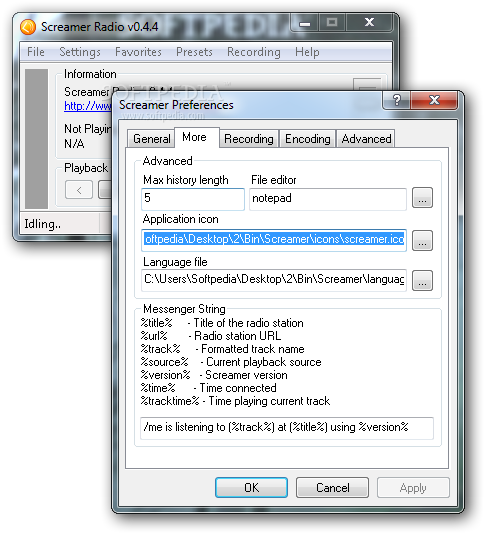Open the Help menu in Screamer Radio
Image resolution: width=485 pixels, height=534 pixels.
(307, 52)
